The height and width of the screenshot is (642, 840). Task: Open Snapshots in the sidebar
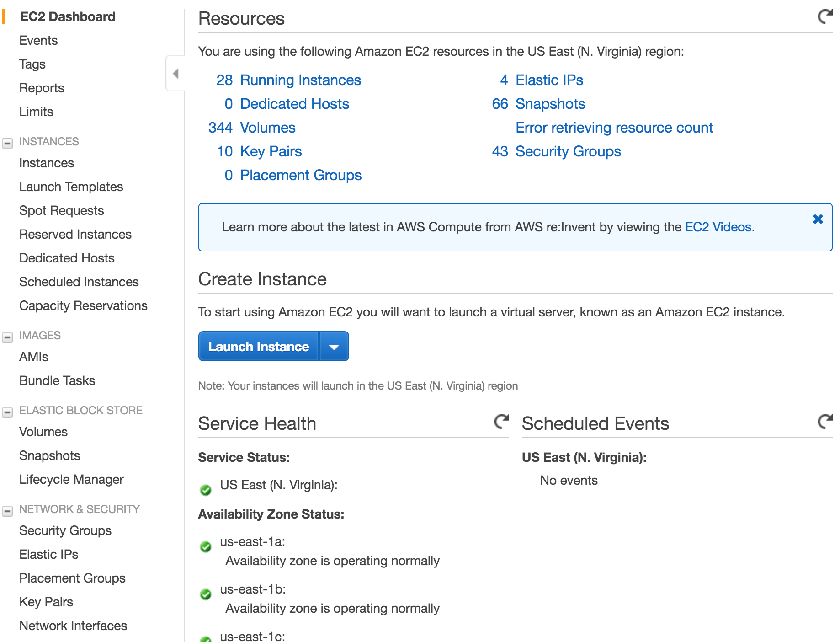click(50, 456)
